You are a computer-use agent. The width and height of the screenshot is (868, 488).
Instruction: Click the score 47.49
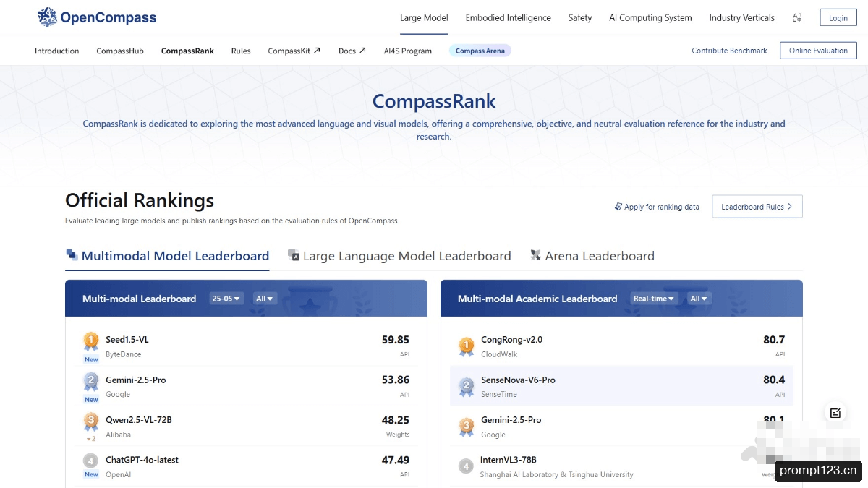coord(396,460)
